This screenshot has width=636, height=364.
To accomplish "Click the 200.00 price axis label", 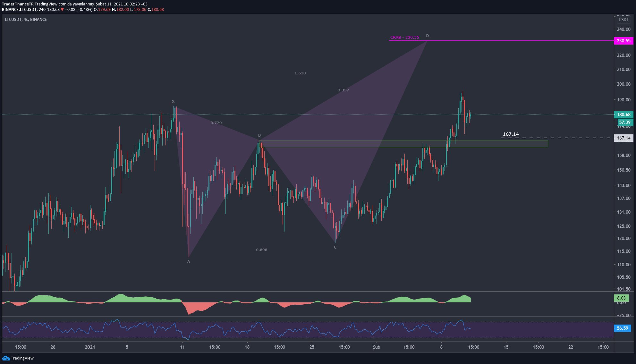I will (623, 84).
